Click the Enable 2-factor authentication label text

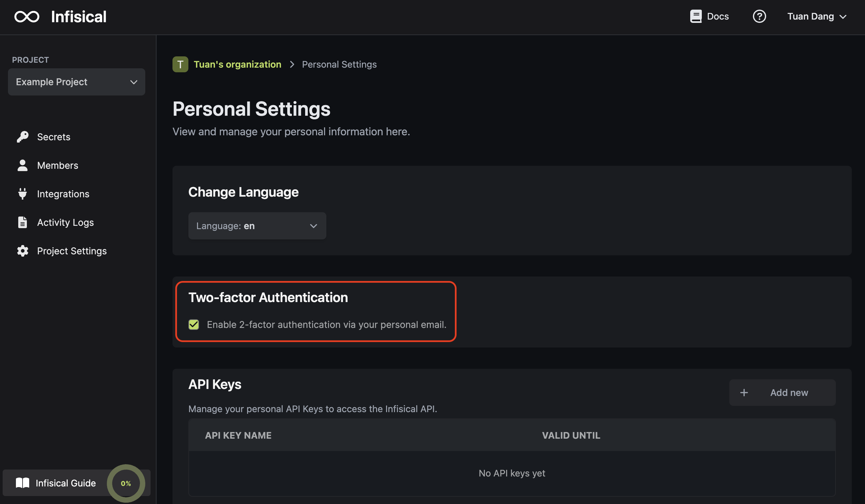coord(326,324)
